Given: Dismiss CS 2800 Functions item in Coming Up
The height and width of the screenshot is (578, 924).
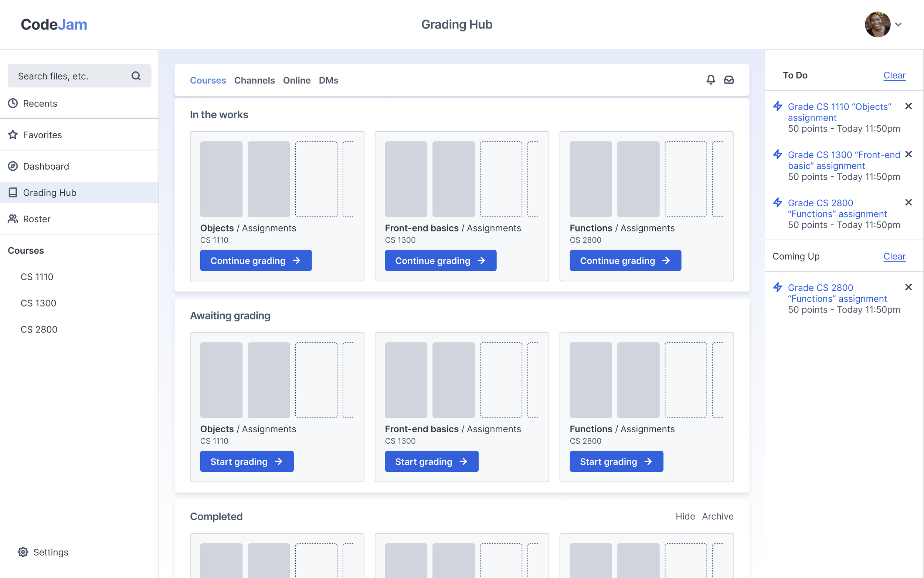Looking at the screenshot, I should (x=908, y=287).
